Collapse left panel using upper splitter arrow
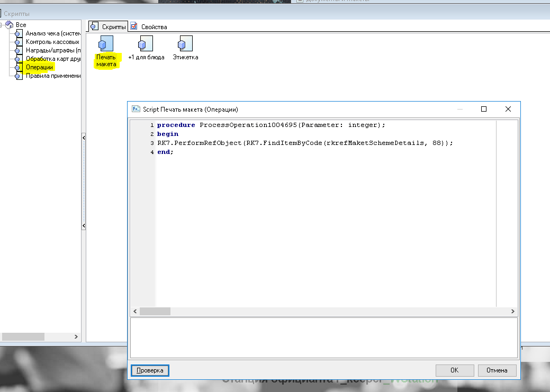550x392 pixels. pos(83,138)
